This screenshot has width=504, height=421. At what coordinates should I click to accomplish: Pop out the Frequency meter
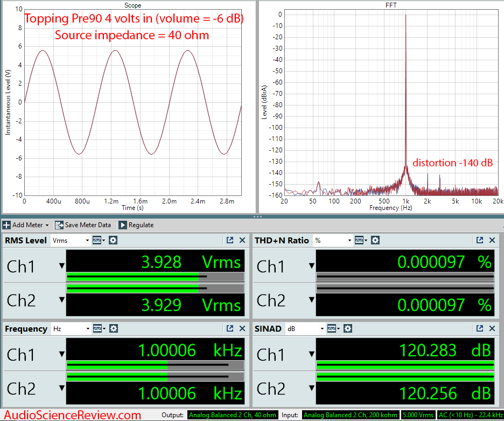coord(230,328)
